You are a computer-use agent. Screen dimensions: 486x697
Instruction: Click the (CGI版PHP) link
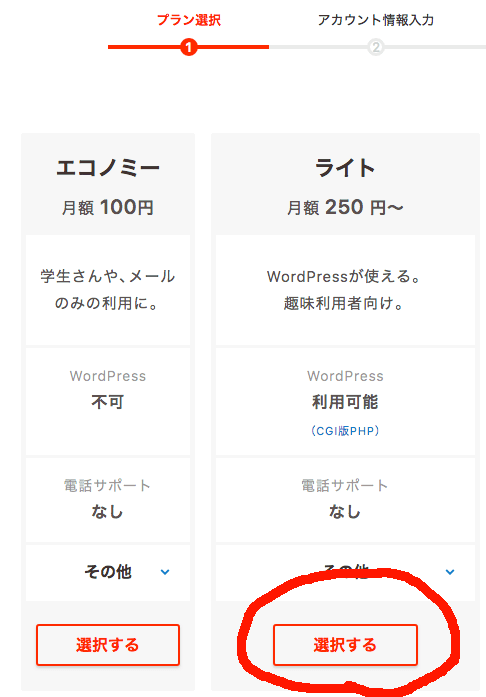pyautogui.click(x=345, y=431)
